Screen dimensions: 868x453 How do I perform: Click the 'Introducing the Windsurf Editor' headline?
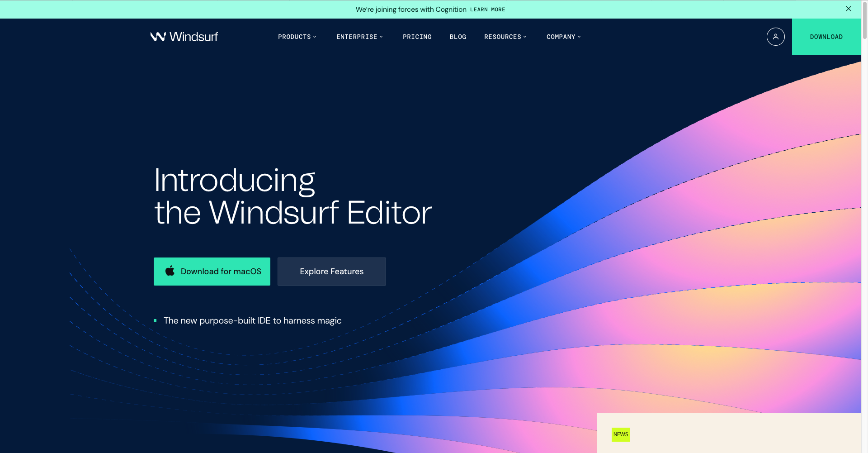(x=293, y=196)
